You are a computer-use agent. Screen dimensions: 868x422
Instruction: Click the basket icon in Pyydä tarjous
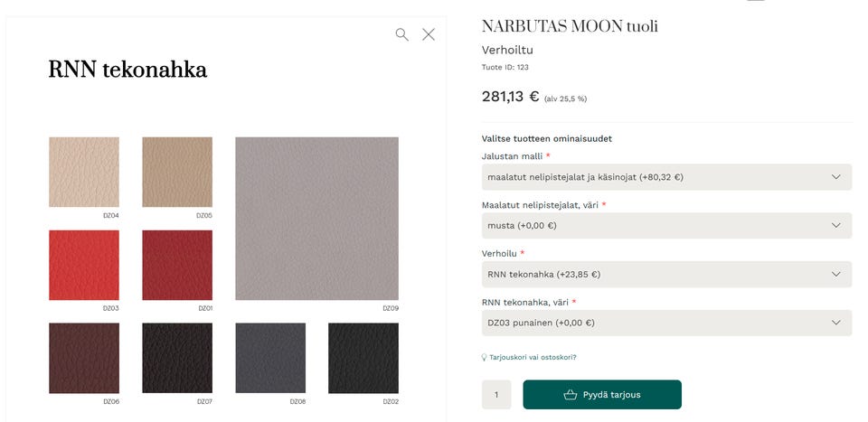[570, 395]
